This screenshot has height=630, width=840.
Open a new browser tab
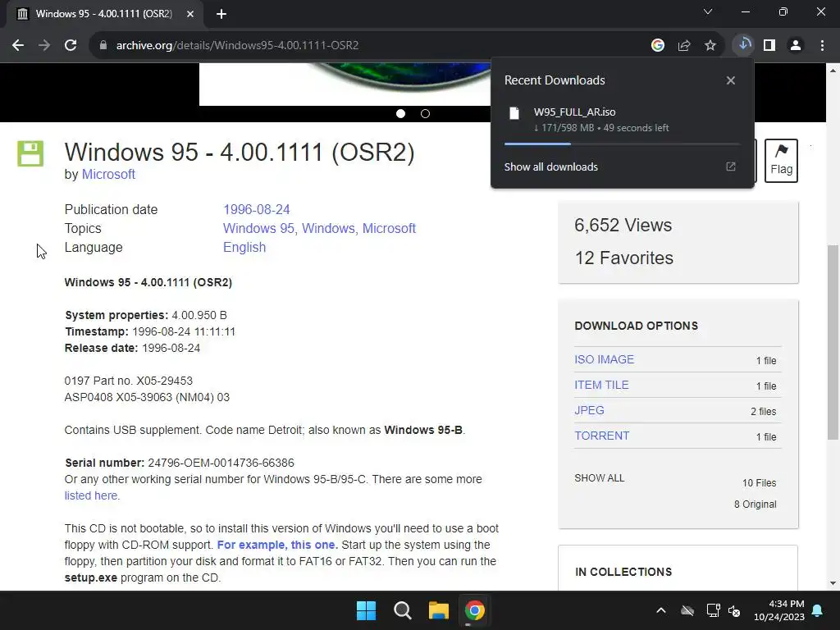click(221, 14)
